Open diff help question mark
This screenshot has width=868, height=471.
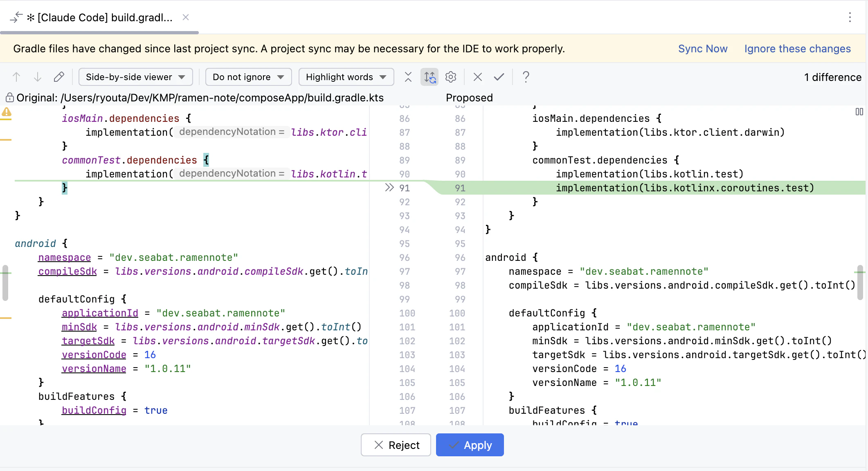click(x=526, y=77)
